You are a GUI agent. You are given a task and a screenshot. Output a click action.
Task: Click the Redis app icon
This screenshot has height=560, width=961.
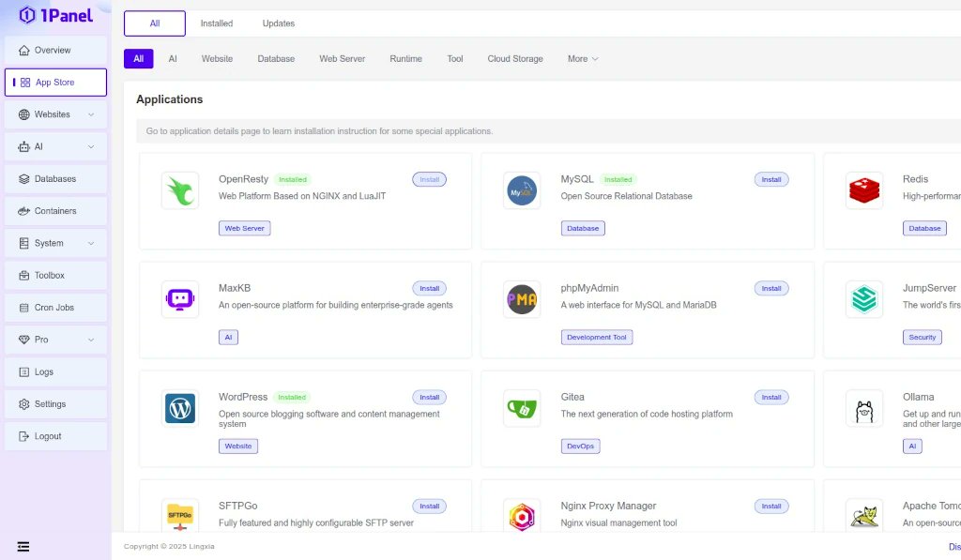864,190
